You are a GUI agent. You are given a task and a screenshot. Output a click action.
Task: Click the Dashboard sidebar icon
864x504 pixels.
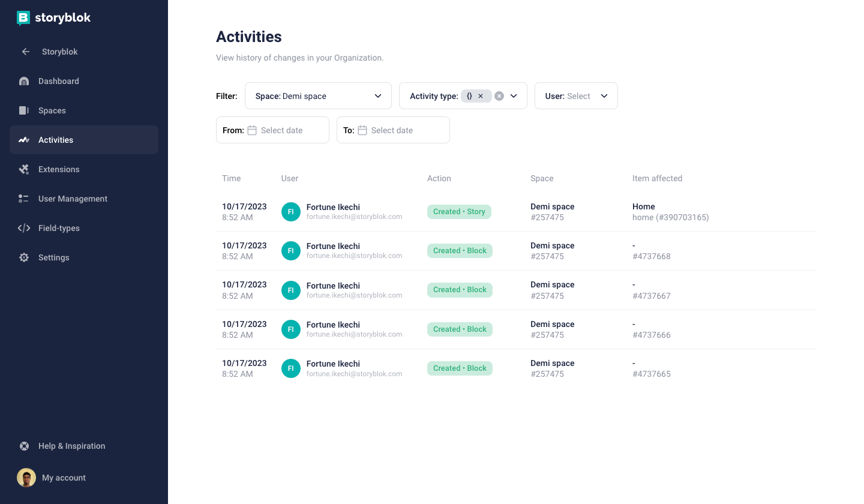click(x=24, y=81)
